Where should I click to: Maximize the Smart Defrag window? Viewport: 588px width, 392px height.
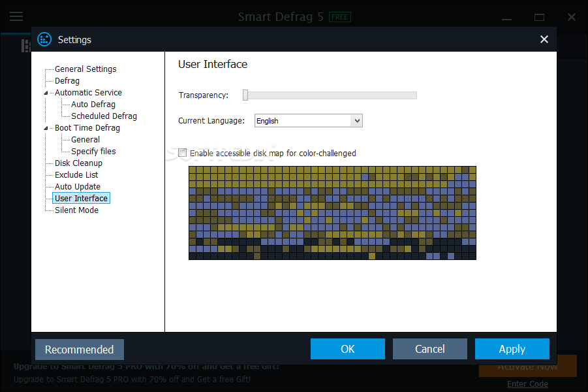[539, 17]
